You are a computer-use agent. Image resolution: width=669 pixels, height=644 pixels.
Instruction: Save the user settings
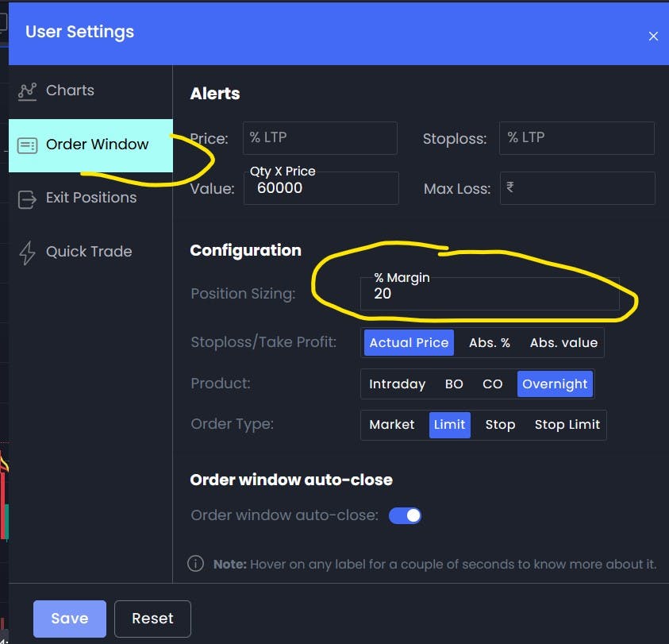click(70, 619)
